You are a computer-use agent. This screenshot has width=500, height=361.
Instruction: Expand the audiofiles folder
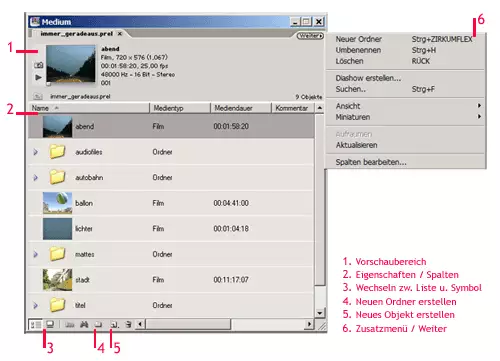pyautogui.click(x=35, y=152)
